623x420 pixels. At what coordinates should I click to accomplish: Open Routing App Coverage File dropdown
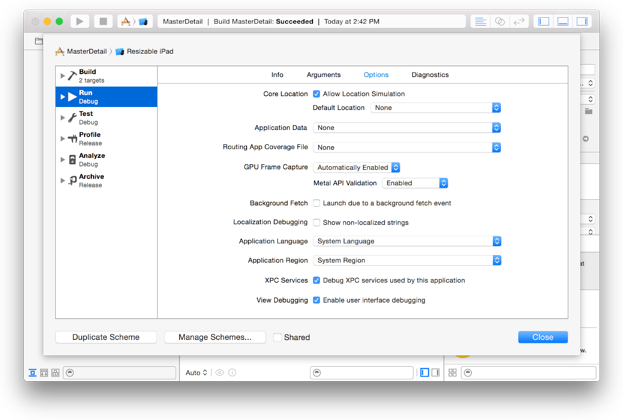(407, 147)
